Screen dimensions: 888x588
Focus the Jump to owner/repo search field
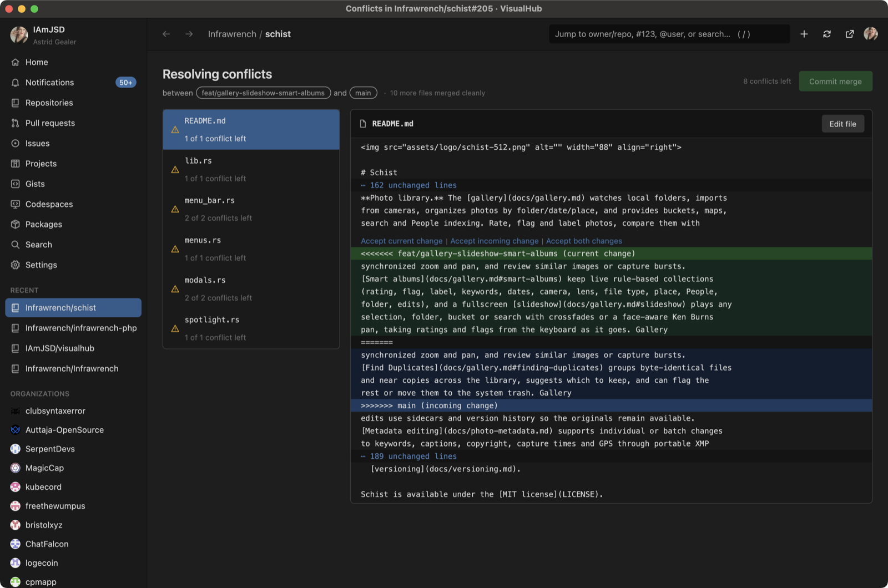coord(669,34)
